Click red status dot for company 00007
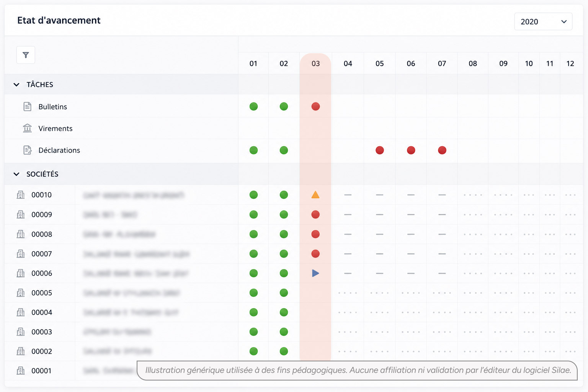The width and height of the screenshot is (588, 392). coord(315,254)
